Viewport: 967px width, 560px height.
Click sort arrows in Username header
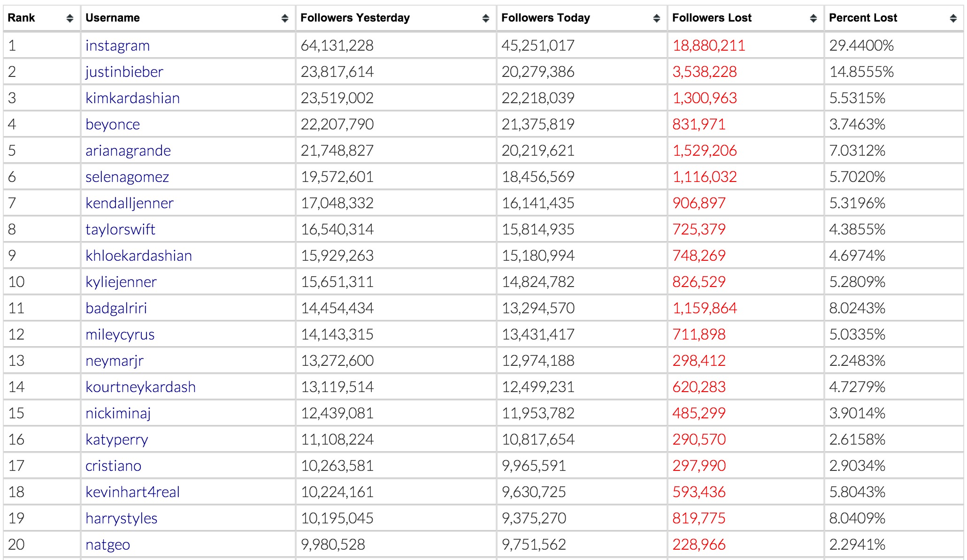click(x=284, y=18)
